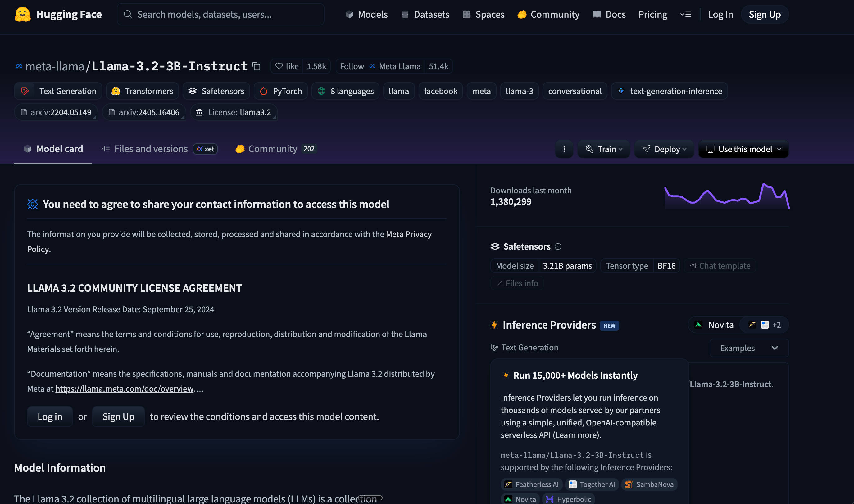Click the meta-llama organization link

click(x=55, y=66)
